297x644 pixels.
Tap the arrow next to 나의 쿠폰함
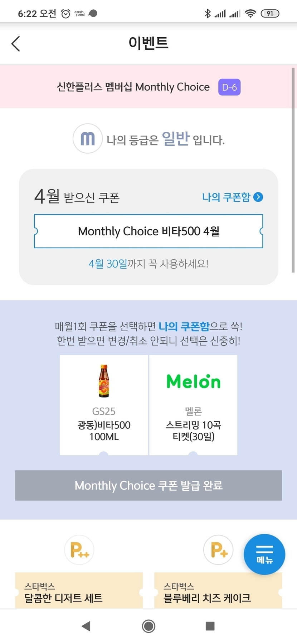coord(258,197)
